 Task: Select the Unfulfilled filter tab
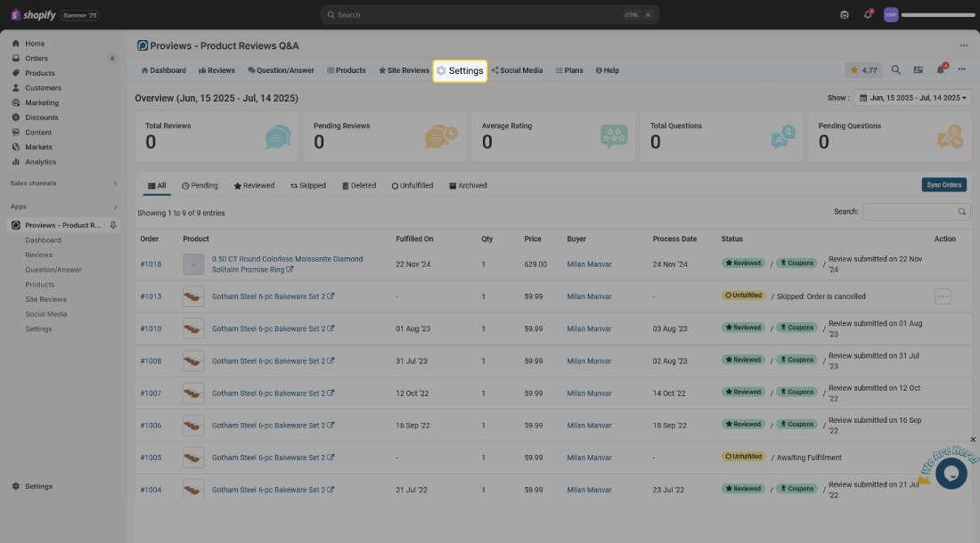412,186
